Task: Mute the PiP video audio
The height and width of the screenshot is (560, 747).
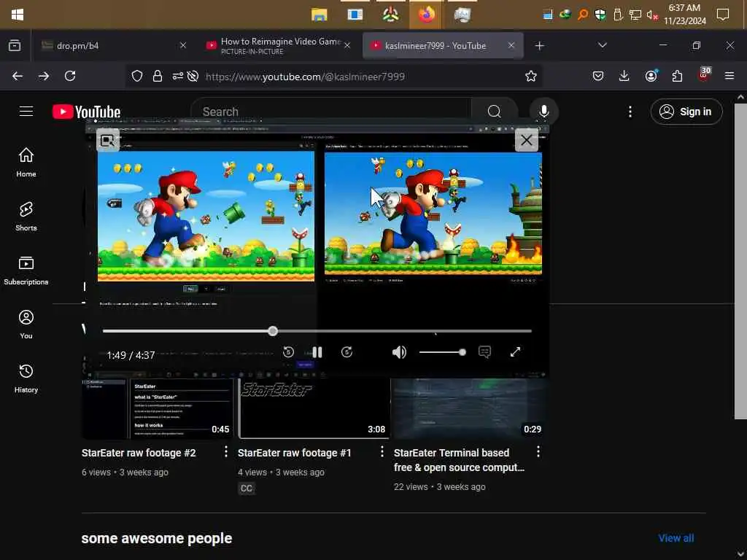Action: (399, 352)
